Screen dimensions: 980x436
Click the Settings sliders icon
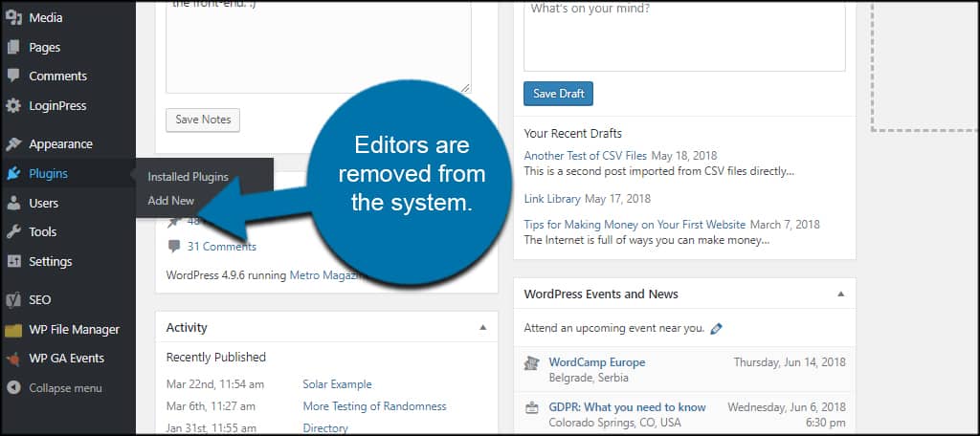tap(13, 261)
